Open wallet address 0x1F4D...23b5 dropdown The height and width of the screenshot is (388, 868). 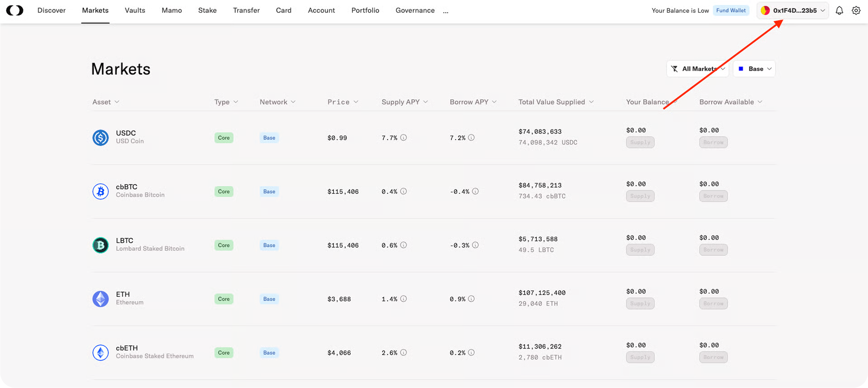pos(792,11)
